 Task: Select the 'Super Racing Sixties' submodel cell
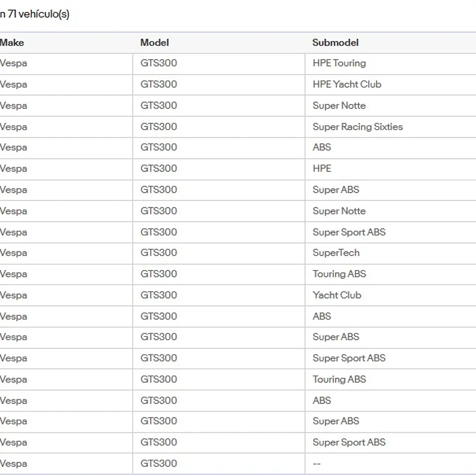358,127
